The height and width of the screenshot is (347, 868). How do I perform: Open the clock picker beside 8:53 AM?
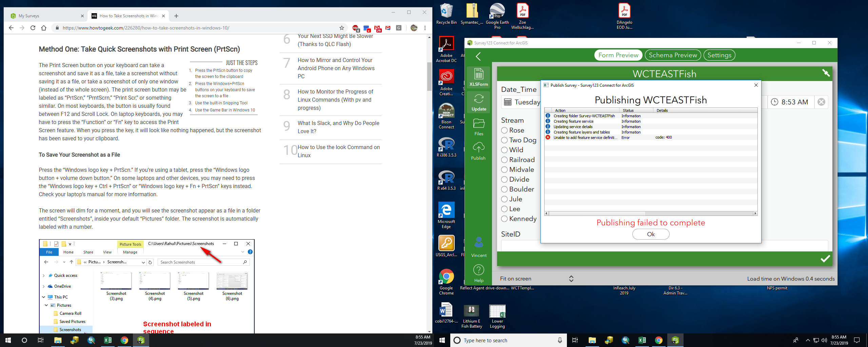click(x=775, y=102)
